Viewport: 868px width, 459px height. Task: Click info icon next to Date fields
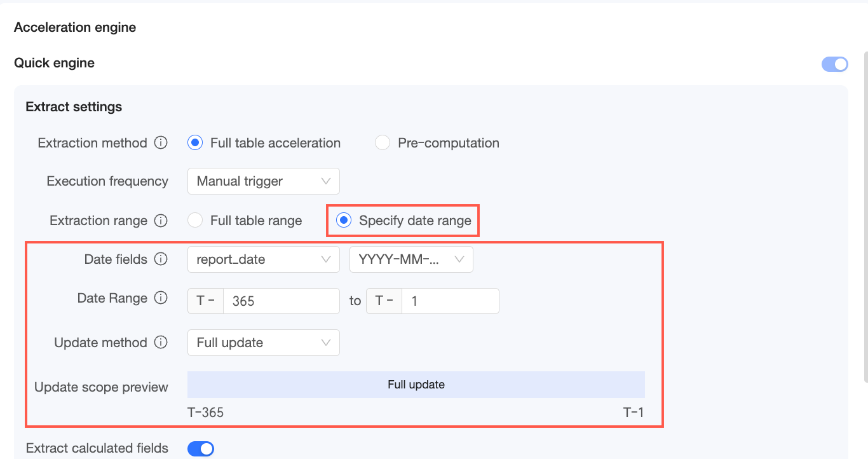[x=161, y=259]
